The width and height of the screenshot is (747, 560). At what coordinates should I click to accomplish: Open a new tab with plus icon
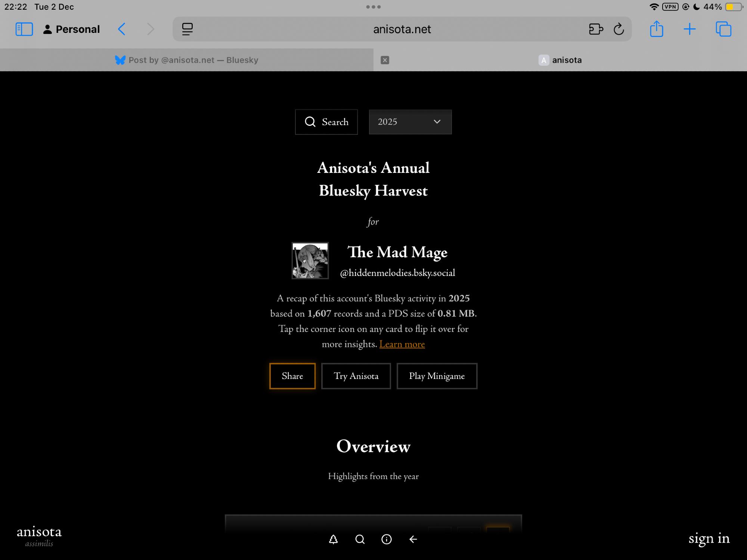pyautogui.click(x=689, y=29)
